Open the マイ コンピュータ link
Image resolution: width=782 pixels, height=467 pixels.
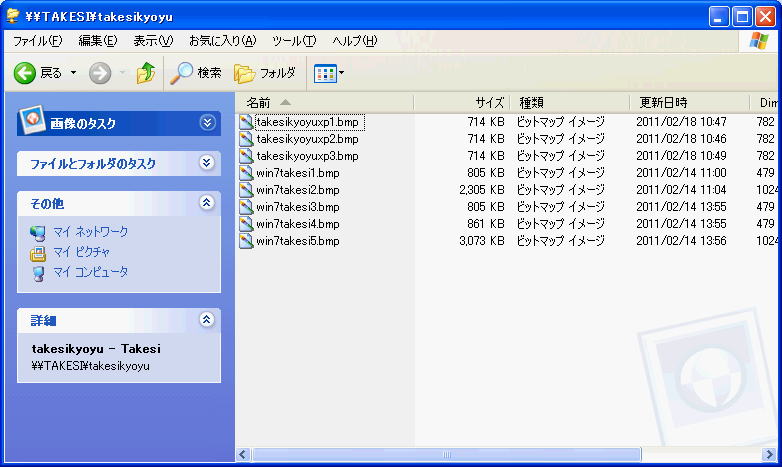point(90,272)
